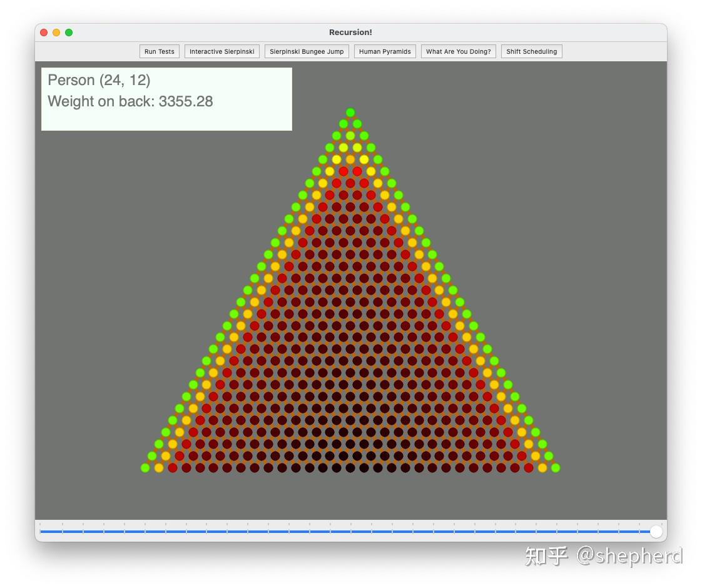Click the yellow person next to the bottom-left corner
This screenshot has height=588, width=702.
[159, 467]
